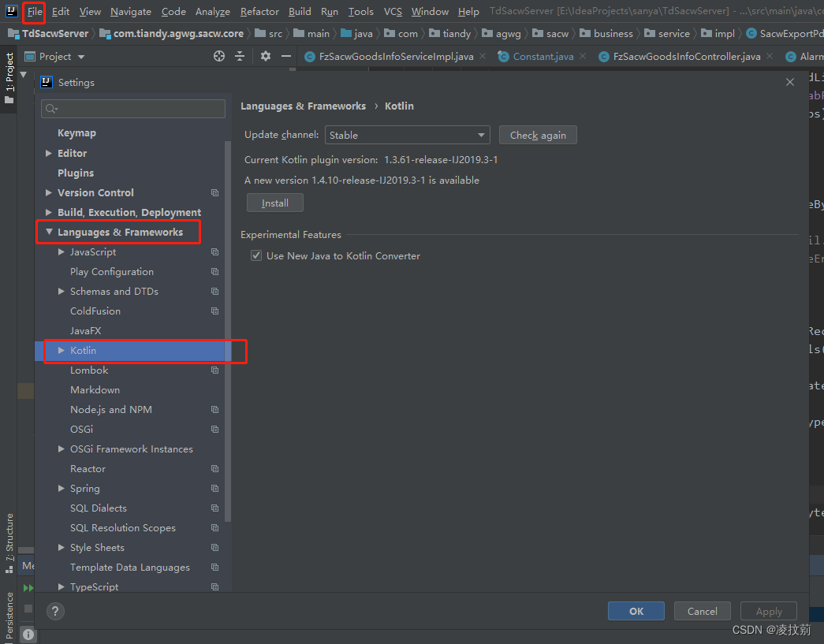The height and width of the screenshot is (644, 824).
Task: Open the Update channel Stable dropdown
Action: [408, 135]
